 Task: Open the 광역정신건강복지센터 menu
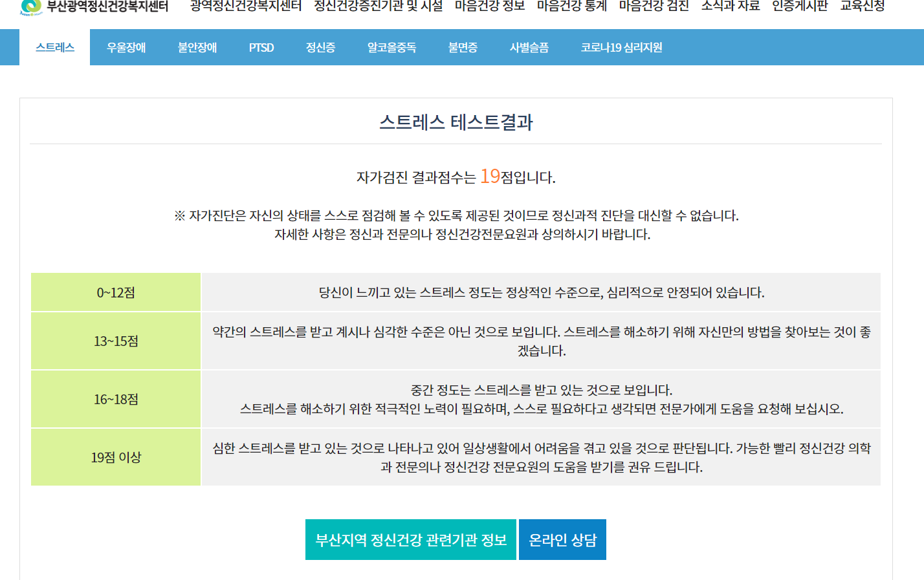(x=246, y=6)
